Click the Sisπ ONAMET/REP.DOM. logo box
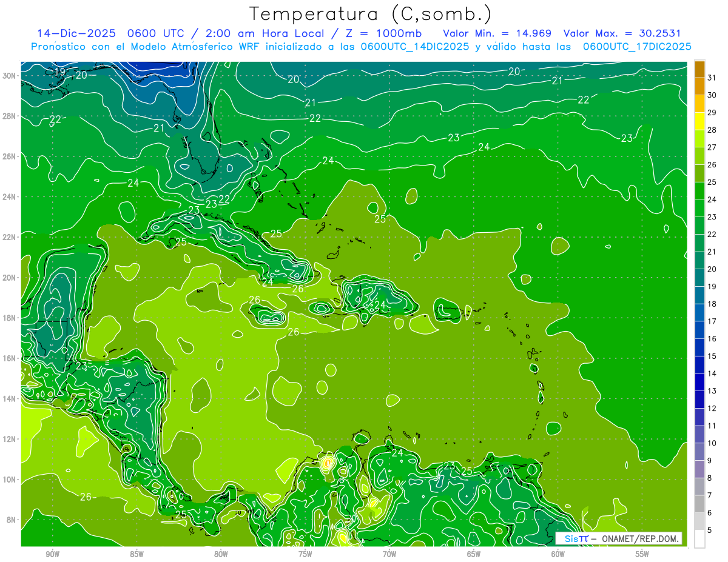This screenshot has height=562, width=728. click(x=619, y=538)
